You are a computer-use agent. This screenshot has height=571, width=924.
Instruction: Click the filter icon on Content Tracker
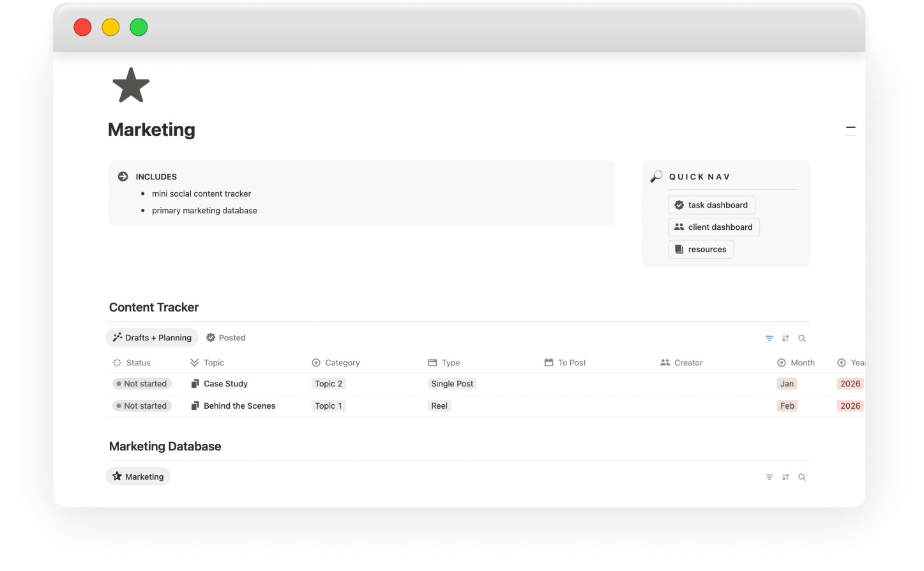769,338
